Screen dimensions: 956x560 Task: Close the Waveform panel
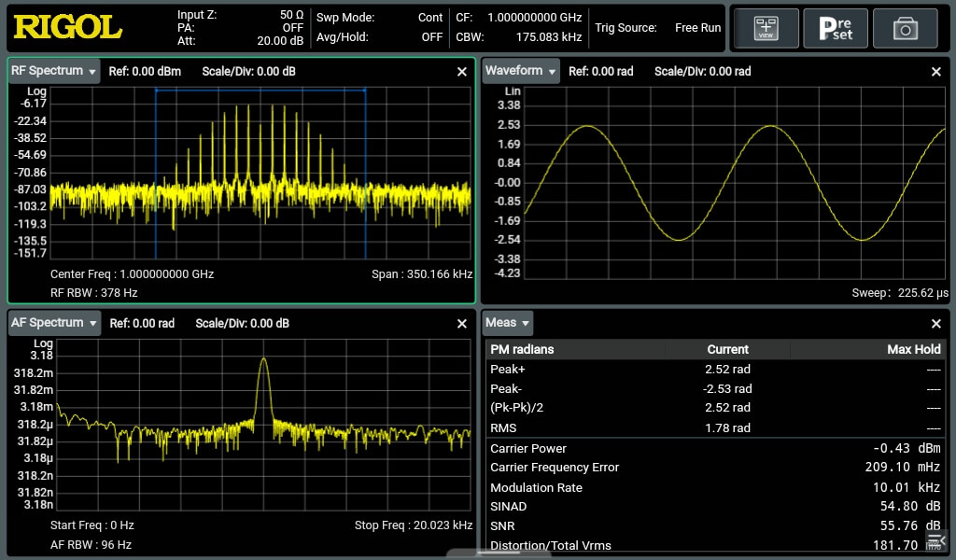(936, 72)
